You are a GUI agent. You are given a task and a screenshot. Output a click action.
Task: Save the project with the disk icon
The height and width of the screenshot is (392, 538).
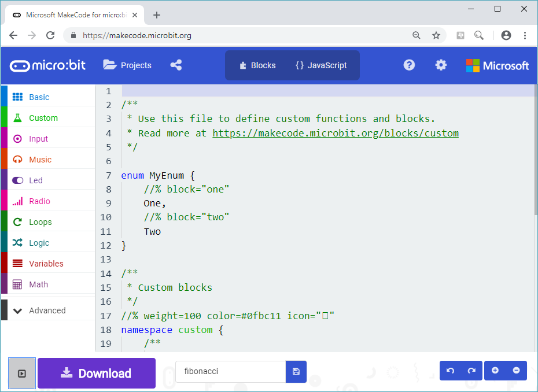(x=296, y=371)
